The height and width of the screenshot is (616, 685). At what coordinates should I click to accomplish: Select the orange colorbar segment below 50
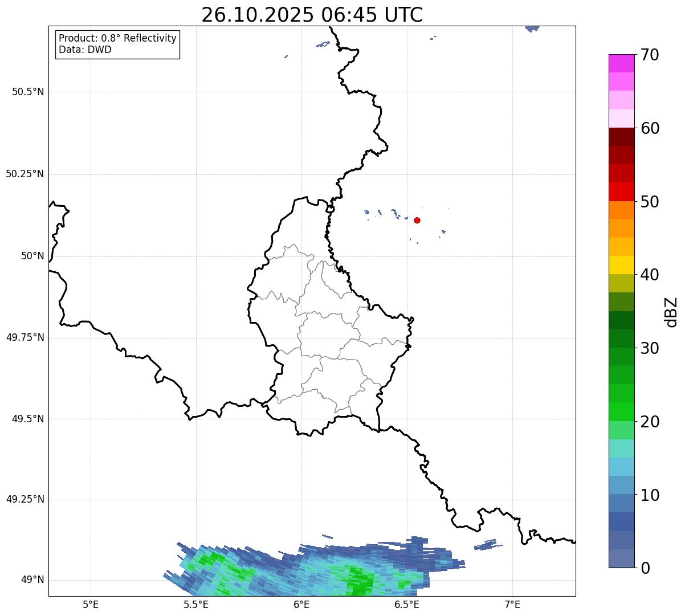pos(621,210)
